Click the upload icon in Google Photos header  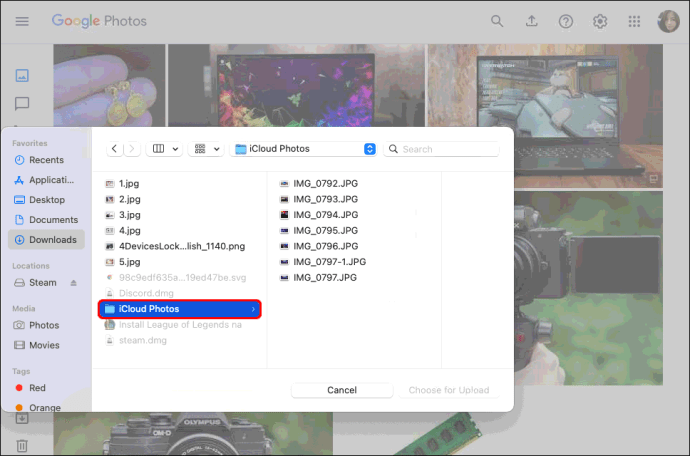(x=532, y=21)
